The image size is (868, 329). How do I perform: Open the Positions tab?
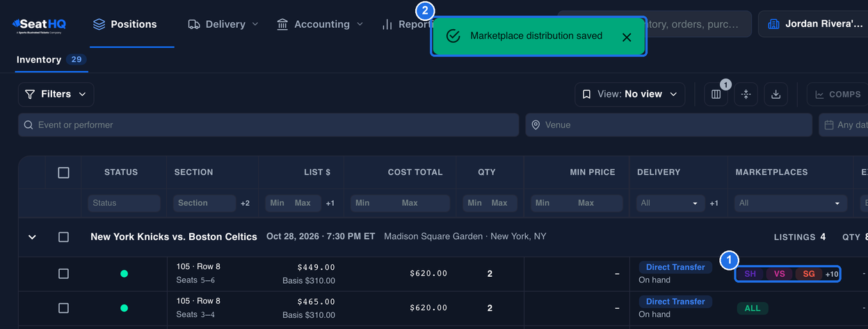(x=124, y=24)
